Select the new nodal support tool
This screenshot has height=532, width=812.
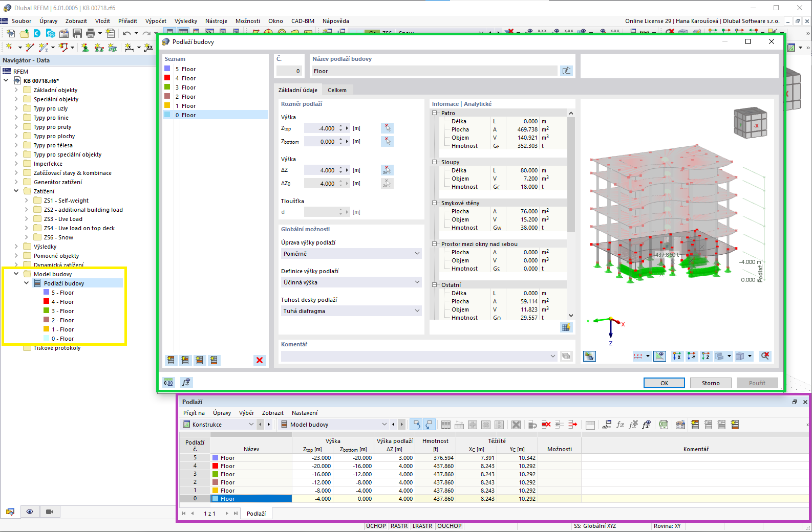85,48
